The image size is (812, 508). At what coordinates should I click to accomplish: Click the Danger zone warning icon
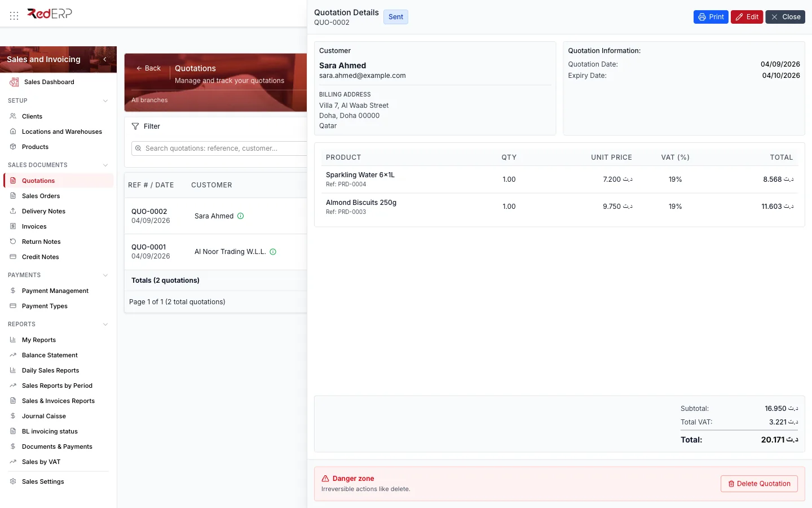[x=325, y=479]
